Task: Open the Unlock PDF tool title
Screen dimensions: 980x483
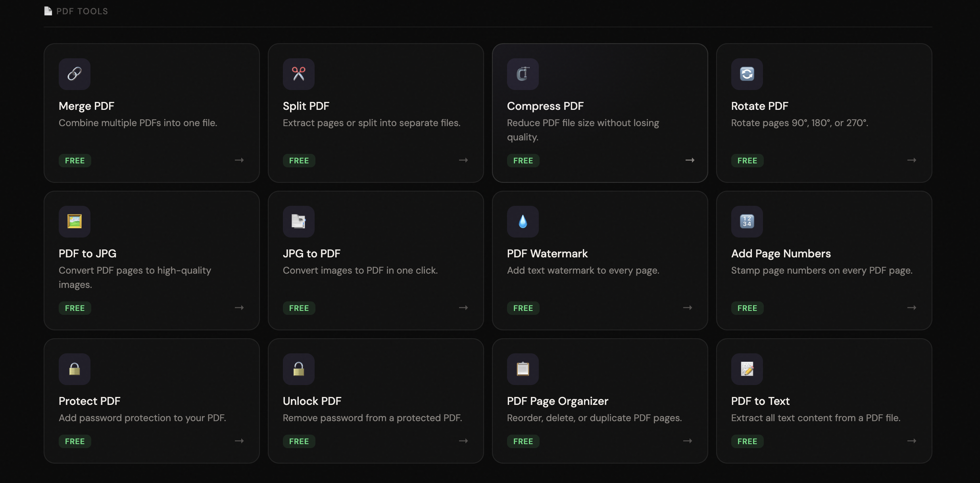Action: (312, 401)
